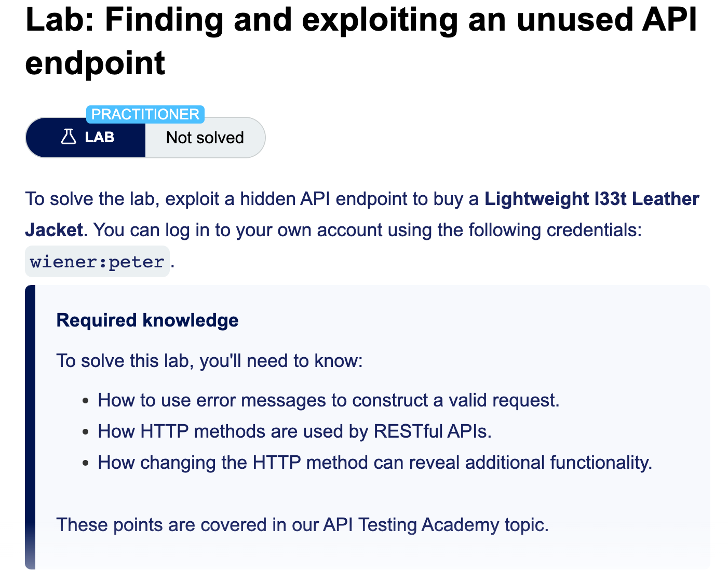Click the PRACTITIONER difficulty badge
Image resolution: width=728 pixels, height=570 pixels.
(145, 114)
